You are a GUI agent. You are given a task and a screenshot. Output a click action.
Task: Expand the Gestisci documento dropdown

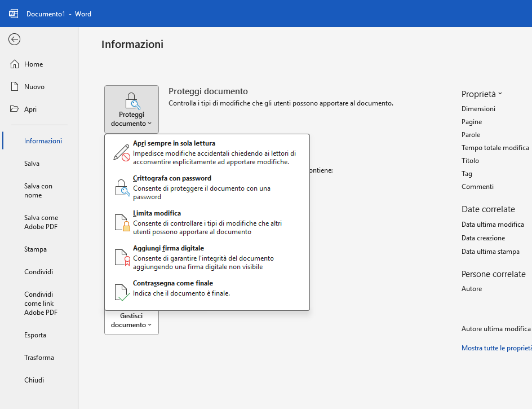pos(131,320)
